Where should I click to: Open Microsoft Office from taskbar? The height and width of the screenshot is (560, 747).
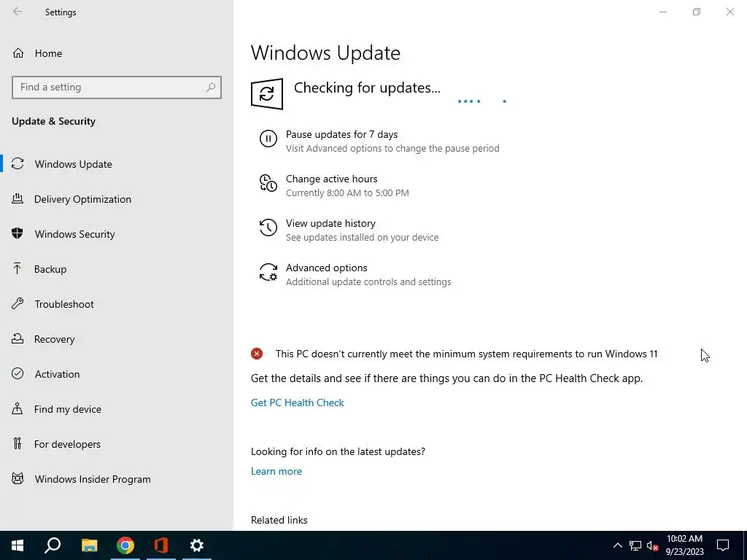[x=161, y=545]
